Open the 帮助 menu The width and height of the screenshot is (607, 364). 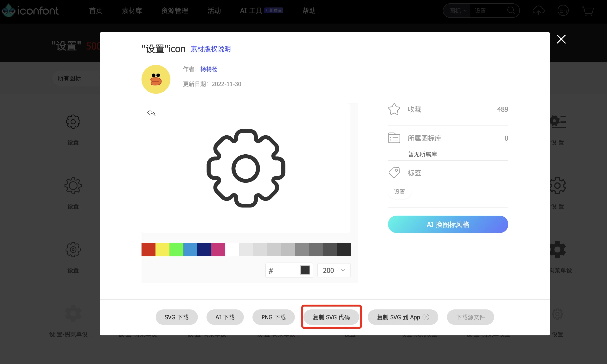coord(309,11)
